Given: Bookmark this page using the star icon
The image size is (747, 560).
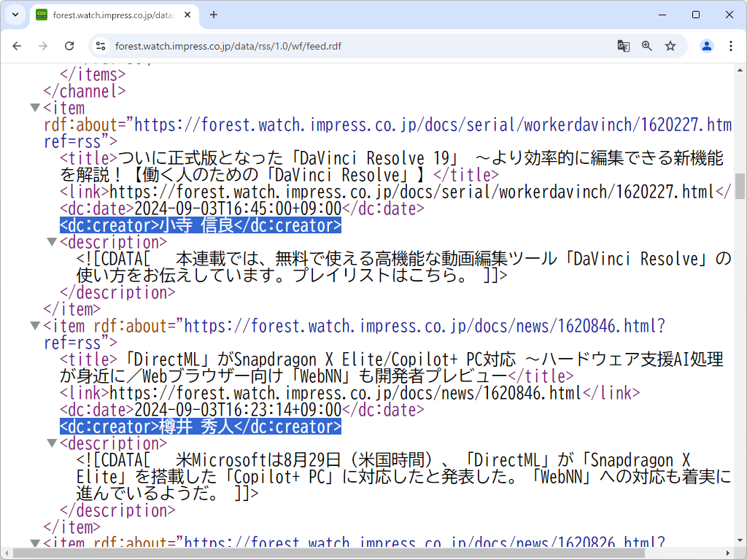Looking at the screenshot, I should pos(670,45).
